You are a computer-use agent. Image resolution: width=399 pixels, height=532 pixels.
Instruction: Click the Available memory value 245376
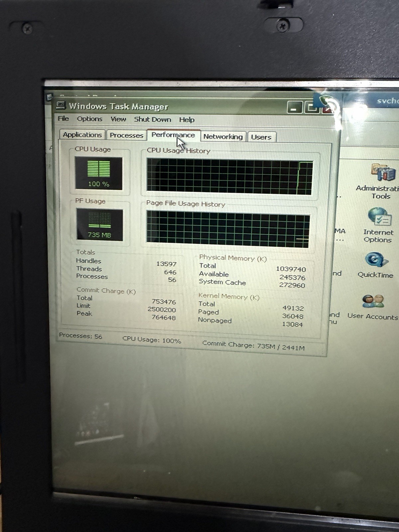click(292, 277)
